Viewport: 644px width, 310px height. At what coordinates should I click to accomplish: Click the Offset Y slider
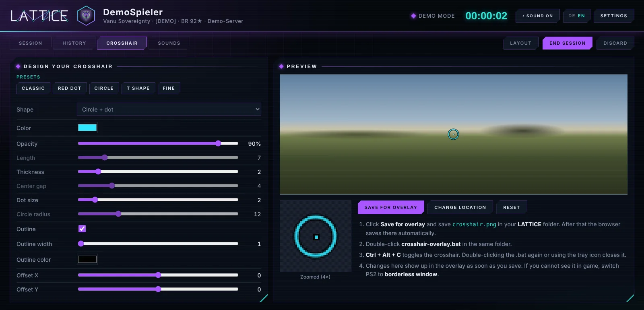(158, 289)
